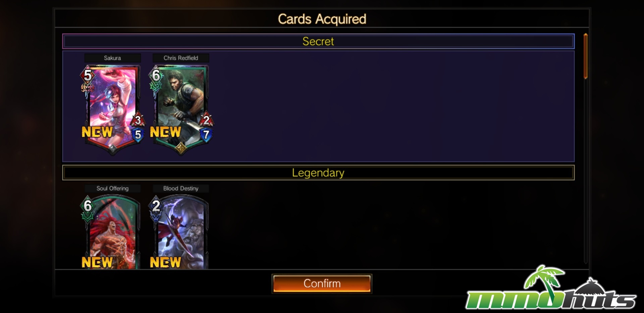This screenshot has width=644, height=313.
Task: Click Sakura's blue health 5 shield icon
Action: 138,135
